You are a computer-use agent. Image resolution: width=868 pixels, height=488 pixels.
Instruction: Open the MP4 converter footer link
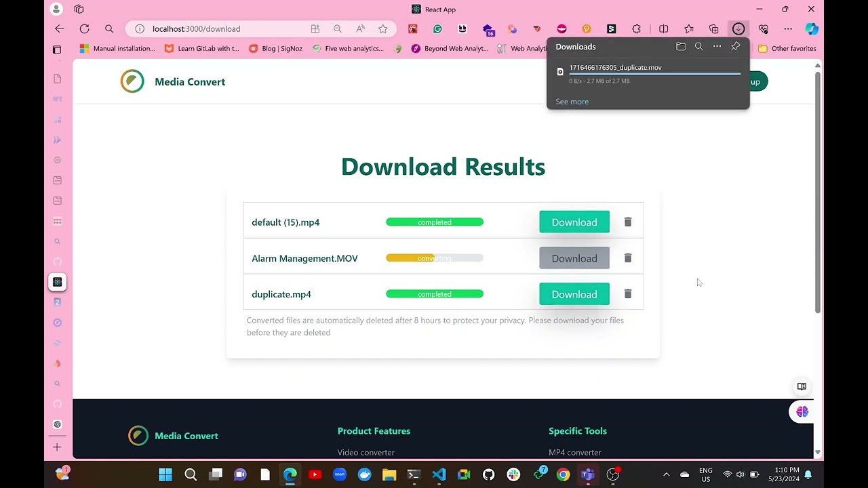tap(575, 453)
